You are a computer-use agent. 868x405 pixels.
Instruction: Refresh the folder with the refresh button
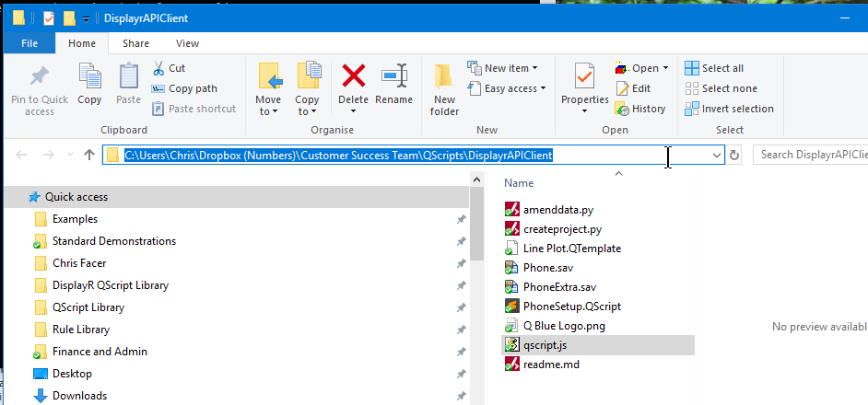tap(734, 156)
